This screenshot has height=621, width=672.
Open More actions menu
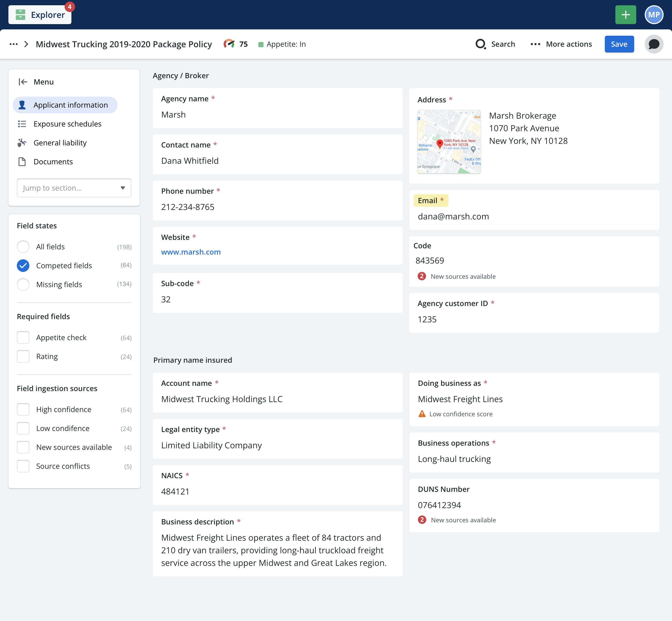(x=561, y=44)
